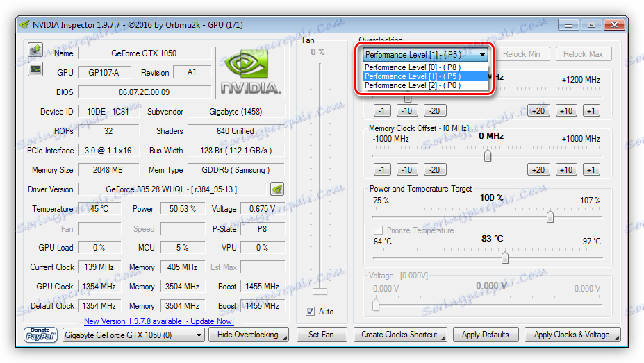This screenshot has width=644, height=363.
Task: Click -1 under base clock offset
Action: (x=382, y=111)
